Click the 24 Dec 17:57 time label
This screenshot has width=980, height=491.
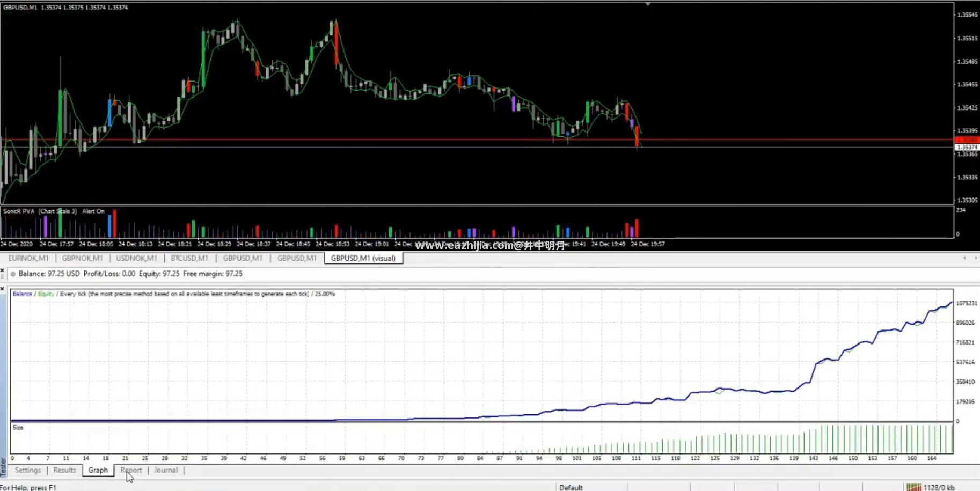(x=56, y=244)
